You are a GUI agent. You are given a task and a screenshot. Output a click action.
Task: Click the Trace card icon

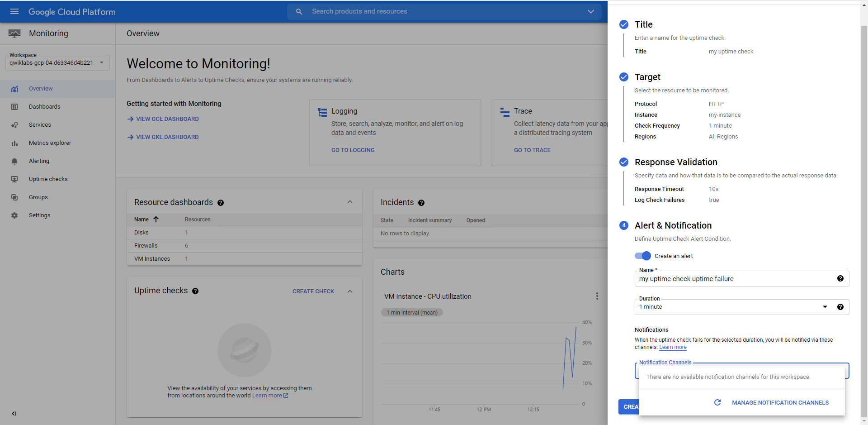point(505,112)
